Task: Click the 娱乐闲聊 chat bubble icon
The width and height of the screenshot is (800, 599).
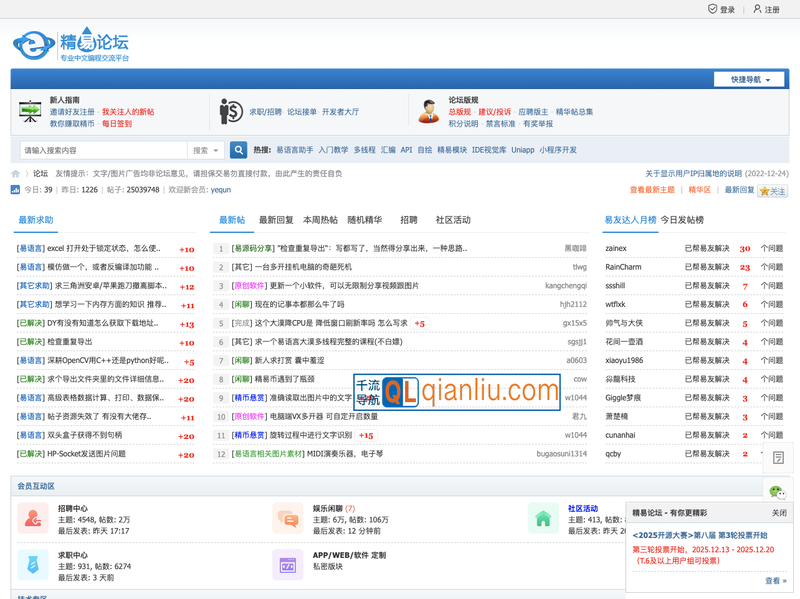Action: coord(288,519)
